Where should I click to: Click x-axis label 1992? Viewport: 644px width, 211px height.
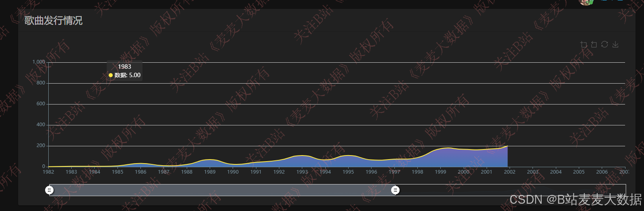pos(279,172)
